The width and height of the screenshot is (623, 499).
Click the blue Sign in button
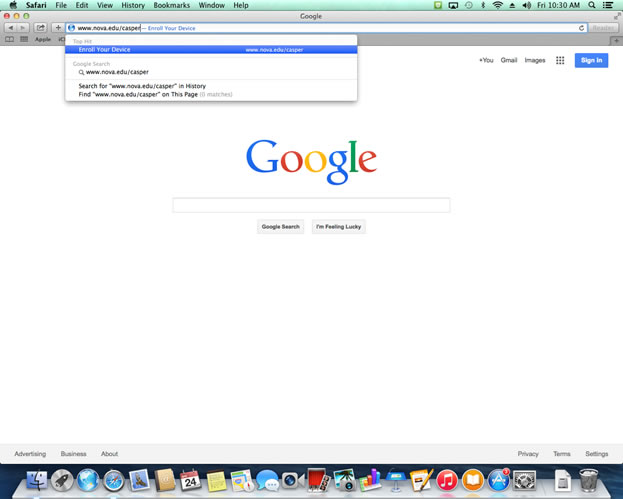591,60
